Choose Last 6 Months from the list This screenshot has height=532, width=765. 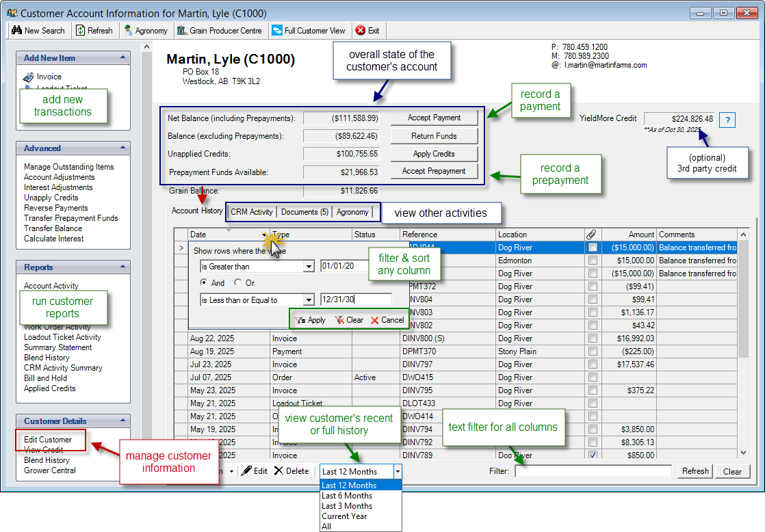coord(361,496)
